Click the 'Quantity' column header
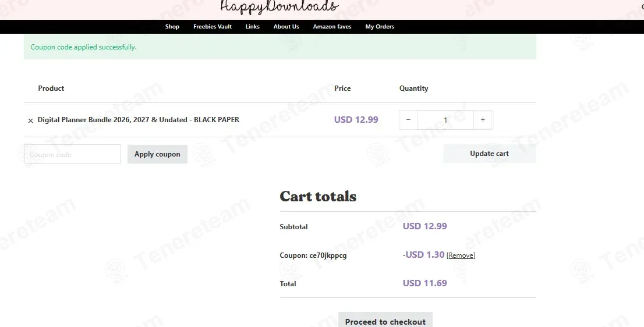644x327 pixels. coord(413,88)
